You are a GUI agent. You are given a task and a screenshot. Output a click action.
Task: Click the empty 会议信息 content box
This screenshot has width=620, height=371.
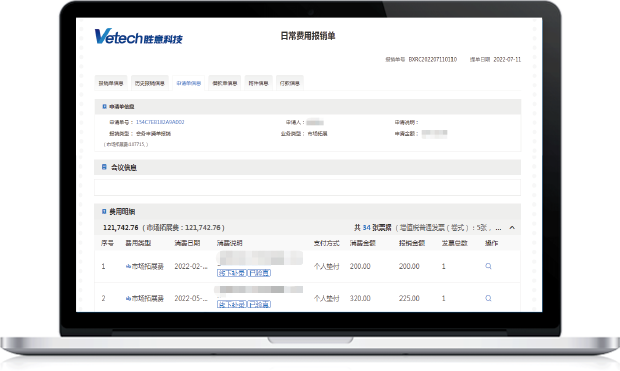[x=307, y=187]
